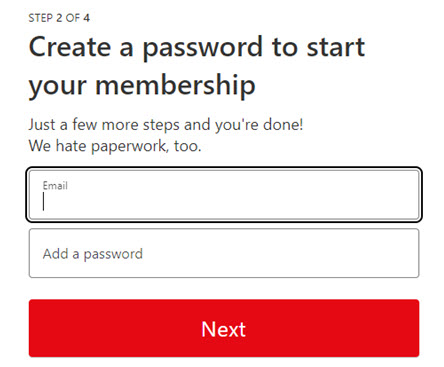This screenshot has width=444, height=367.
Task: Click the word 'password' in the title
Action: (x=203, y=49)
